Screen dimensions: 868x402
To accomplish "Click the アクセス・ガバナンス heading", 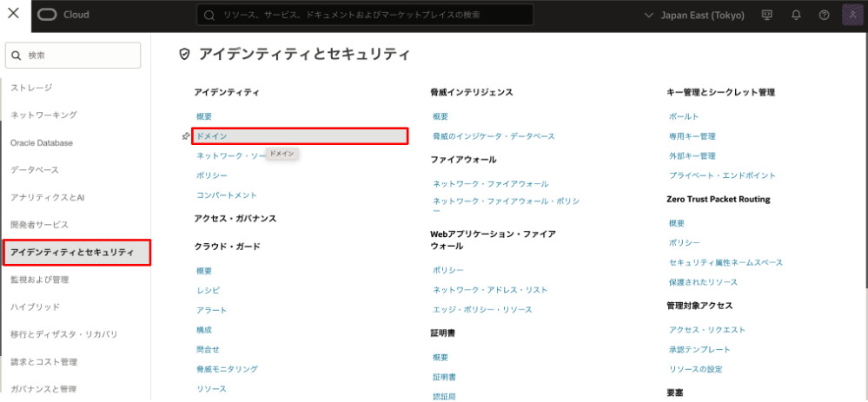I will [x=235, y=219].
